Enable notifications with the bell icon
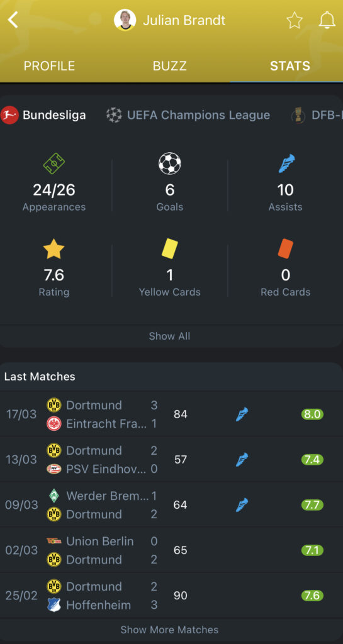The width and height of the screenshot is (343, 644). click(x=327, y=20)
